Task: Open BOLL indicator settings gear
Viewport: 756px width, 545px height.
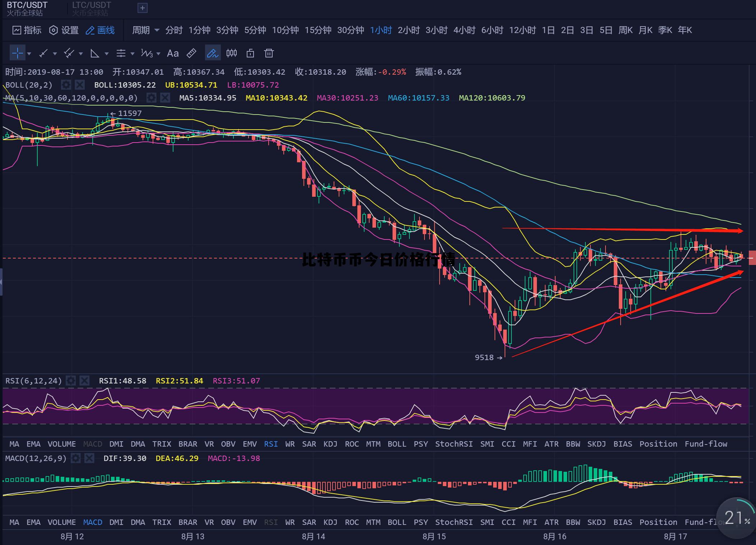Action: (66, 85)
